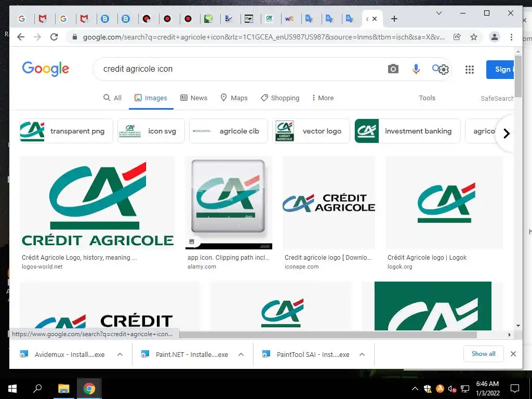
Task: Expand the Avidemux download options chevron
Action: (120, 354)
